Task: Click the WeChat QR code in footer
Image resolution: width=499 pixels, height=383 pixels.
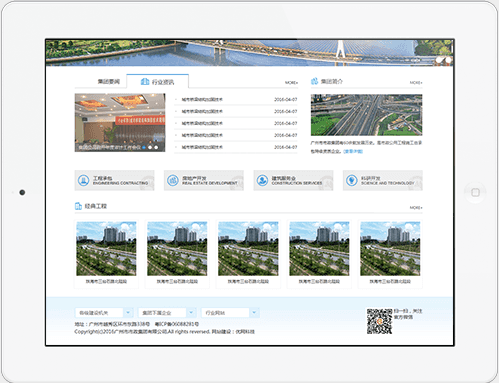Action: point(379,321)
